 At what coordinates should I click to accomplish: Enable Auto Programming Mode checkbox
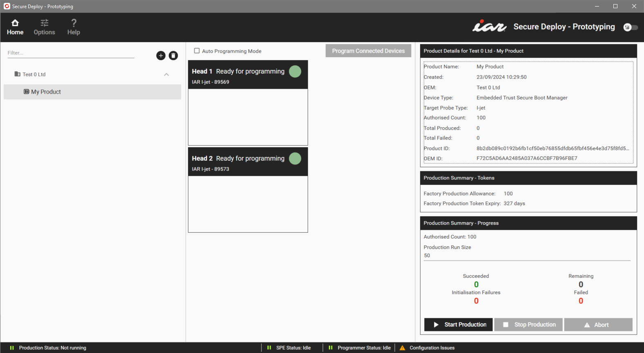197,51
